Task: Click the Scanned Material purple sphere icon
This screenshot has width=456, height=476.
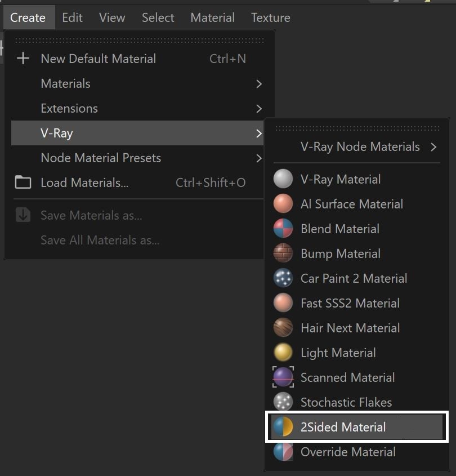Action: [283, 377]
